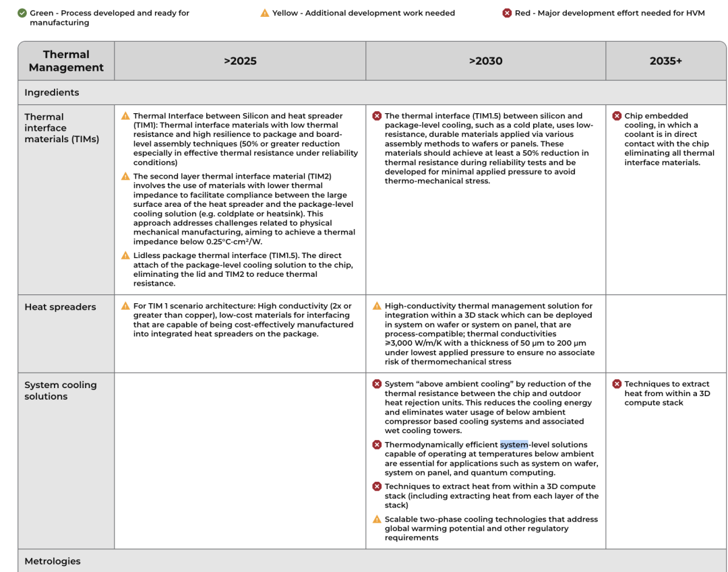Viewport: 728px width, 572px height.
Task: Click the green checkmark legend icon
Action: [22, 13]
